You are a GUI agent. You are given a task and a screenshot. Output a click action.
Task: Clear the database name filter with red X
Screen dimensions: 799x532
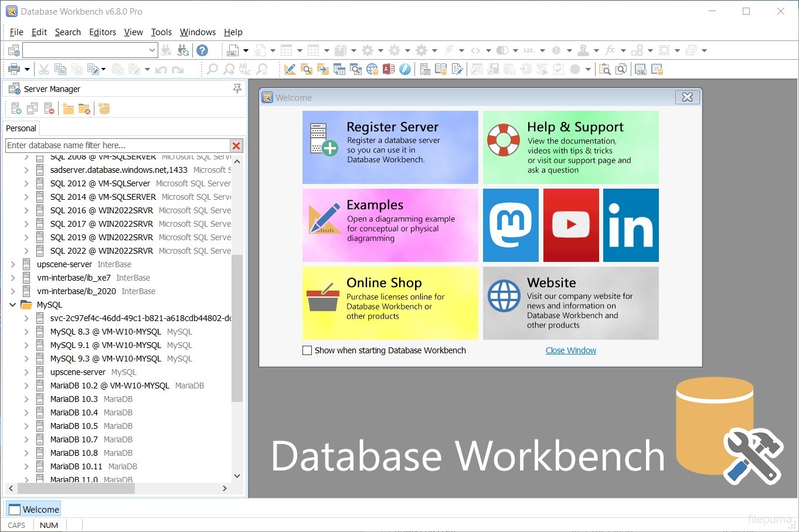(236, 145)
